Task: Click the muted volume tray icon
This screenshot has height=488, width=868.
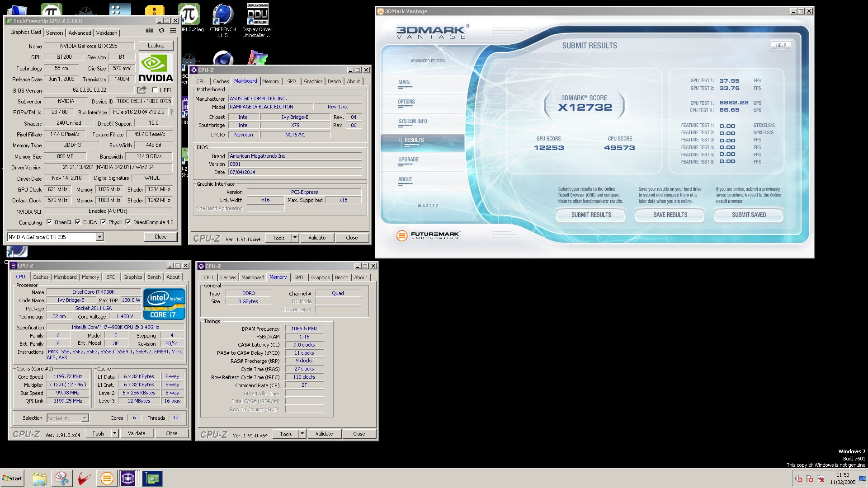Action: click(799, 479)
